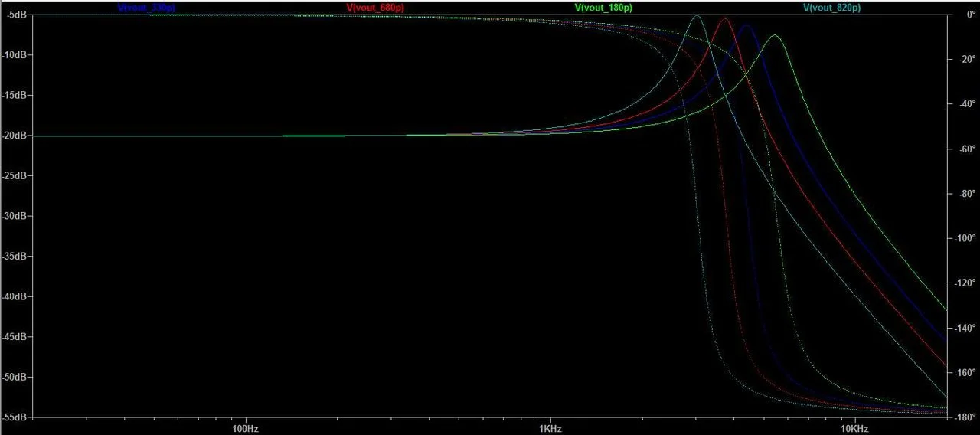Viewport: 980px width, 435px height.
Task: Click the -140° tick on phase axis
Action: 964,328
